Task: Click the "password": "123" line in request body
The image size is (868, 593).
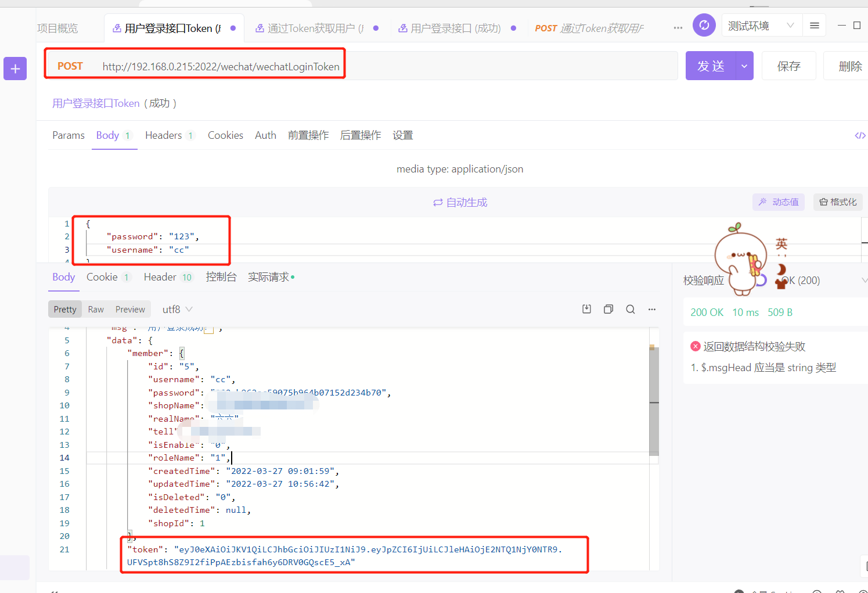Action: pos(153,236)
